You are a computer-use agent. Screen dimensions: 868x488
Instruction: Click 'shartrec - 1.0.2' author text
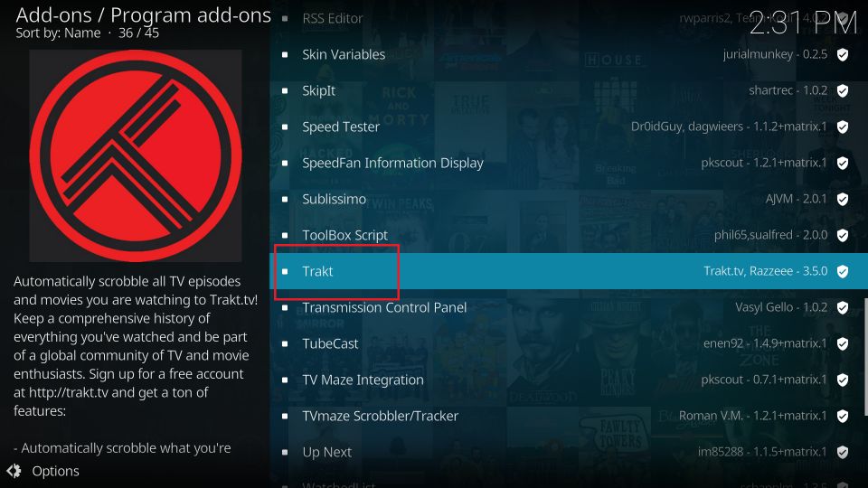(788, 90)
